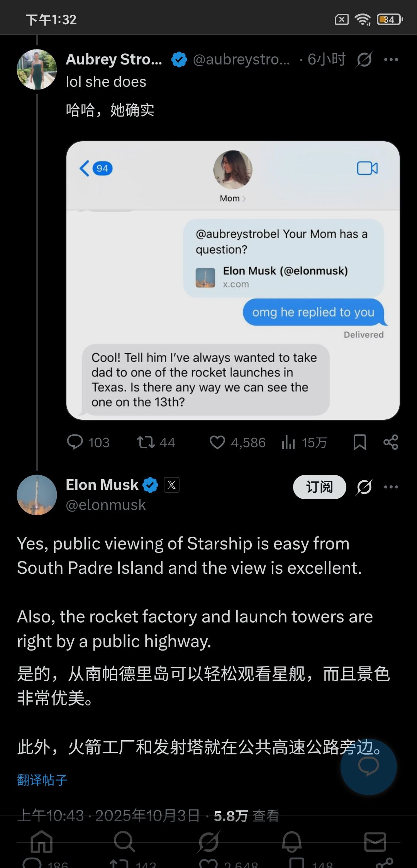The height and width of the screenshot is (868, 417).
Task: Open more options on Elon Musk's post
Action: pos(391,487)
